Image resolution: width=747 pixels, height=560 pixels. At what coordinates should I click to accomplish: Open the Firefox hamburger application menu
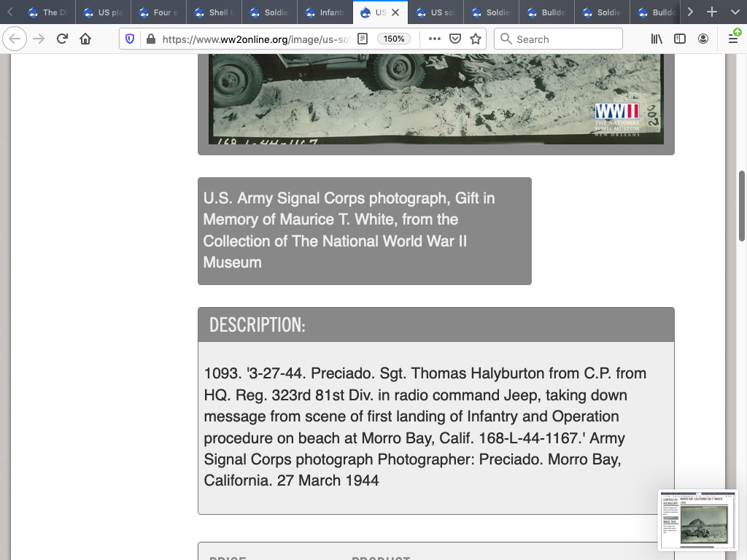click(732, 39)
